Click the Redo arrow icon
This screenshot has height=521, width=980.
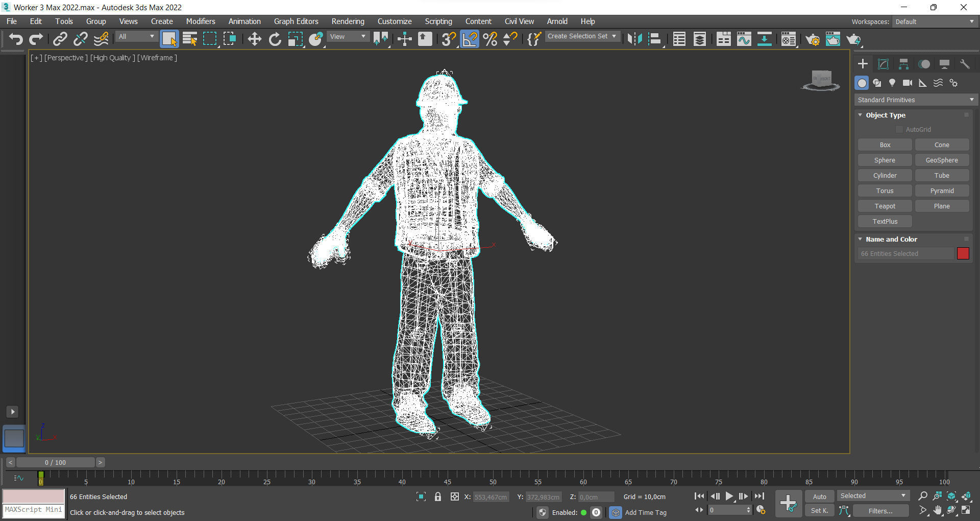coord(36,39)
